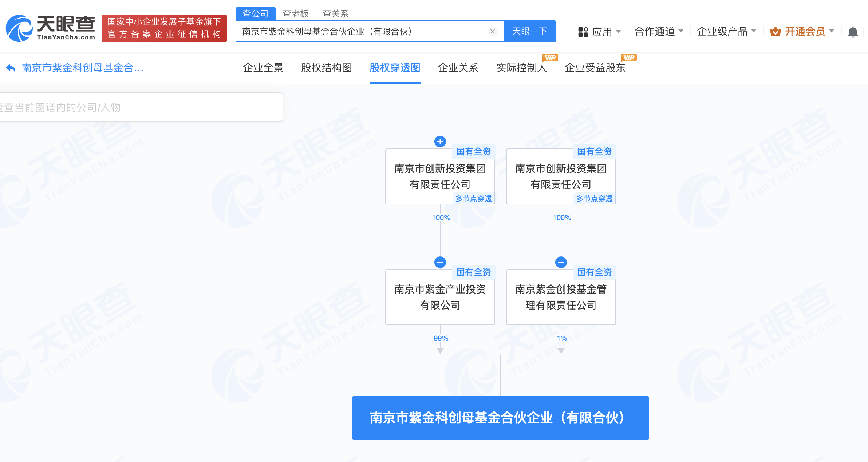Select the 查老板 search tab
The image size is (868, 462).
[295, 14]
